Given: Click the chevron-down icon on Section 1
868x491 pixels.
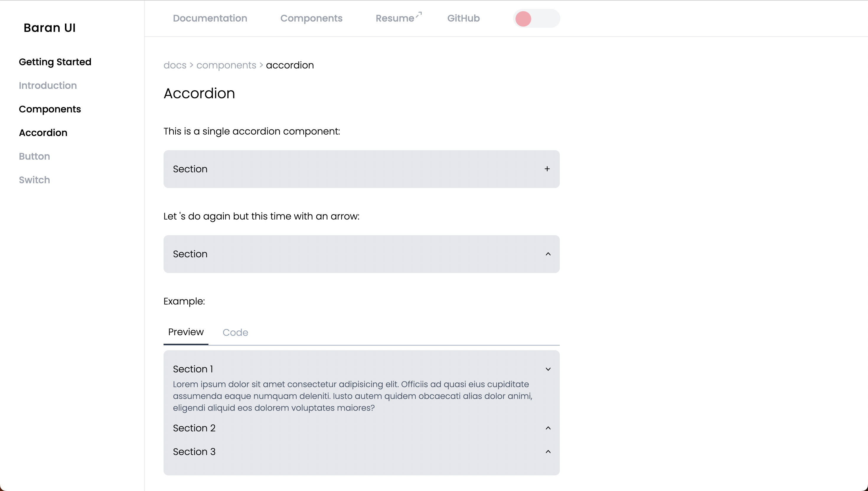Looking at the screenshot, I should click(x=547, y=369).
